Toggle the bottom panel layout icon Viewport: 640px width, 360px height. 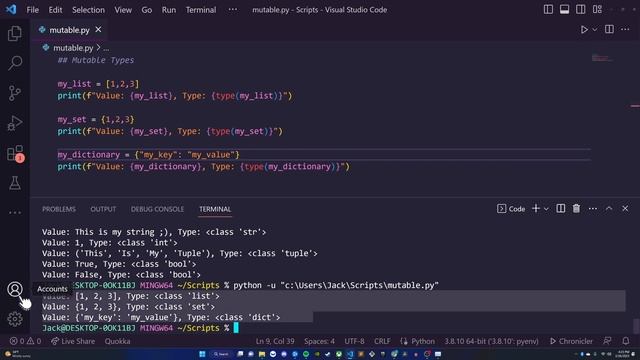[564, 9]
